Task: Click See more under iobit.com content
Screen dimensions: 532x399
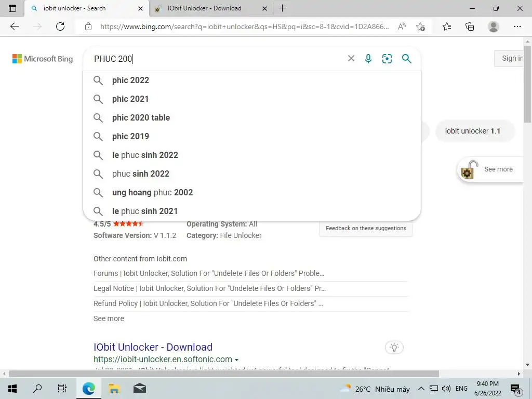Action: coord(109,318)
